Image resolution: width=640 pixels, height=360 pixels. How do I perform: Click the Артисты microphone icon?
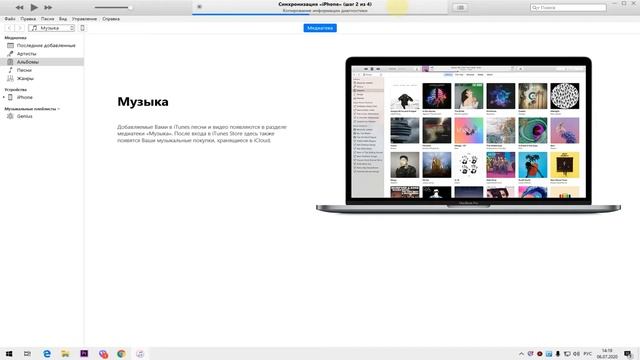[11, 53]
